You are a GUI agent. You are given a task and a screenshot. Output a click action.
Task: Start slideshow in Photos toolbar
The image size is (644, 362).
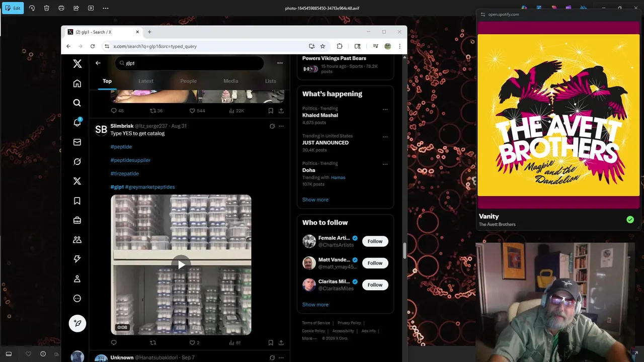coord(91,8)
